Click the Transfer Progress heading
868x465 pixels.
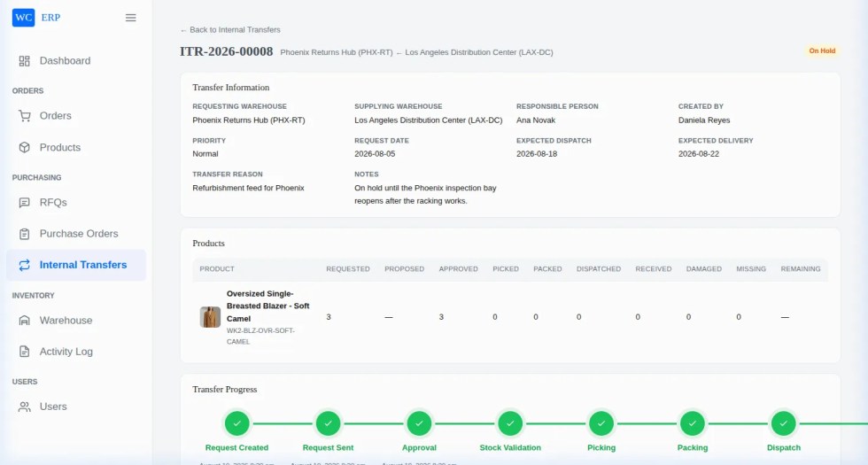[225, 389]
